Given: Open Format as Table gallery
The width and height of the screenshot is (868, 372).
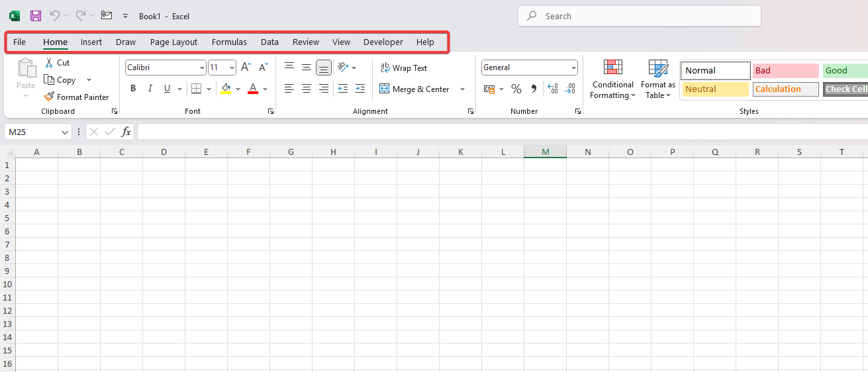Looking at the screenshot, I should pos(658,79).
